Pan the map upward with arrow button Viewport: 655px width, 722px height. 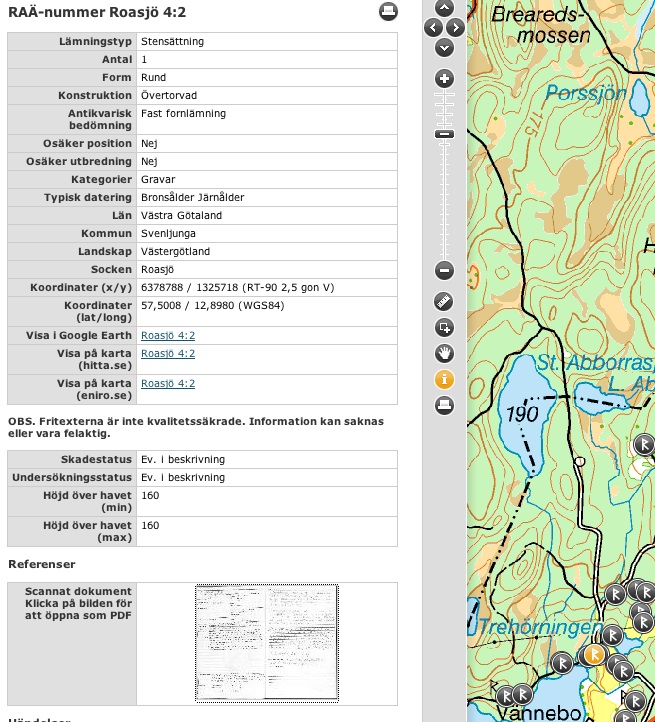click(445, 8)
